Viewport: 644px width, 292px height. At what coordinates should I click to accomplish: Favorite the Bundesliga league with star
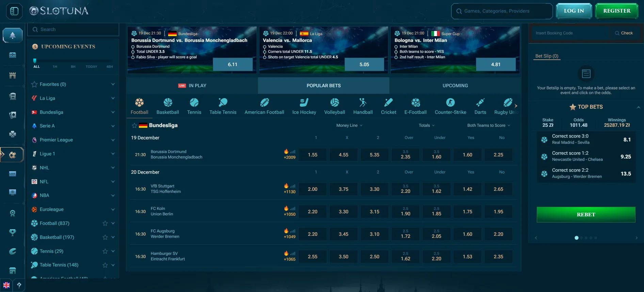click(134, 125)
